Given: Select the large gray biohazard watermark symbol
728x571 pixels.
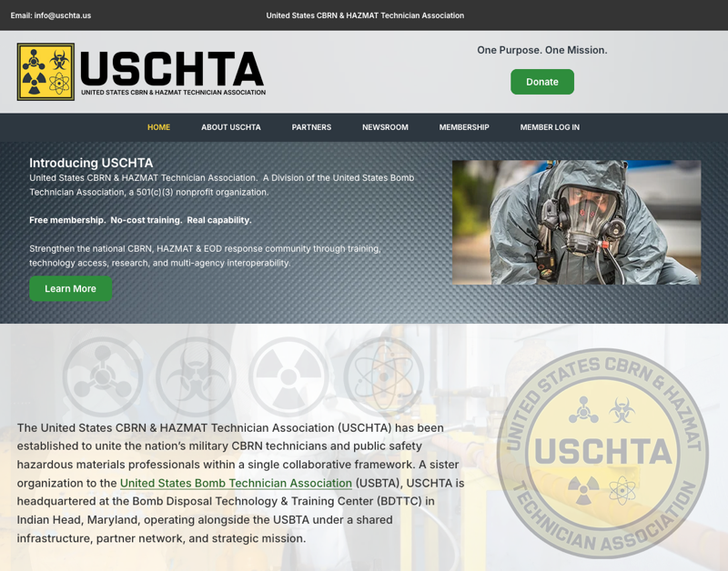Looking at the screenshot, I should coord(196,376).
